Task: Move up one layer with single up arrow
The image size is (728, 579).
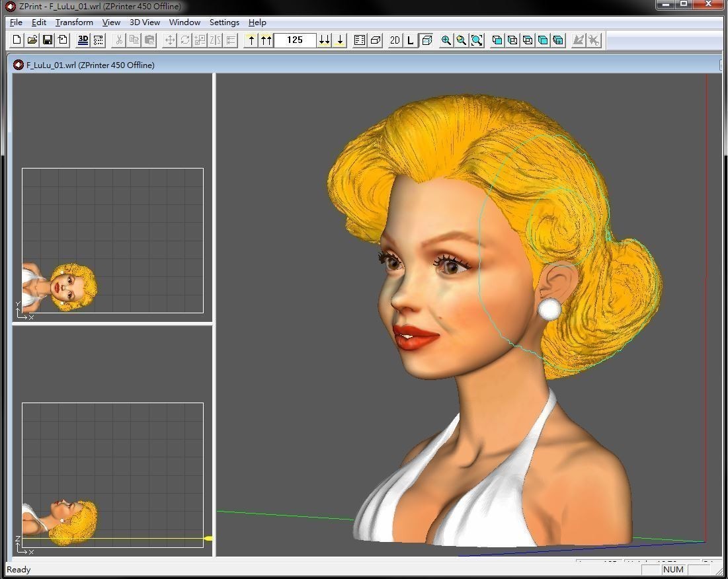Action: coord(251,40)
